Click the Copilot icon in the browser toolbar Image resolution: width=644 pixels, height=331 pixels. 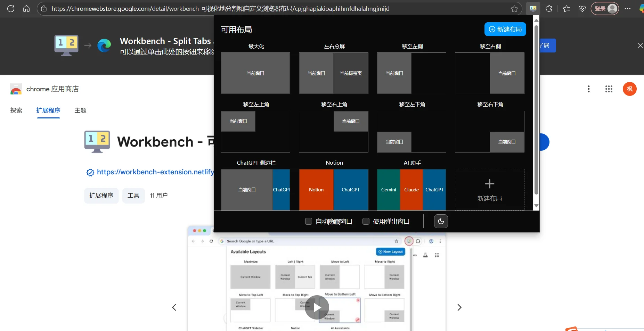(x=642, y=9)
